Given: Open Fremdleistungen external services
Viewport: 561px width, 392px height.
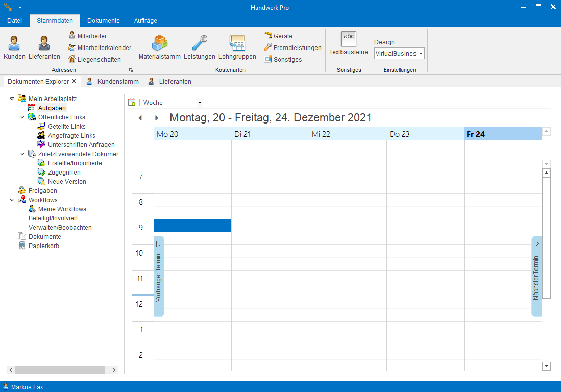Looking at the screenshot, I should [x=292, y=47].
